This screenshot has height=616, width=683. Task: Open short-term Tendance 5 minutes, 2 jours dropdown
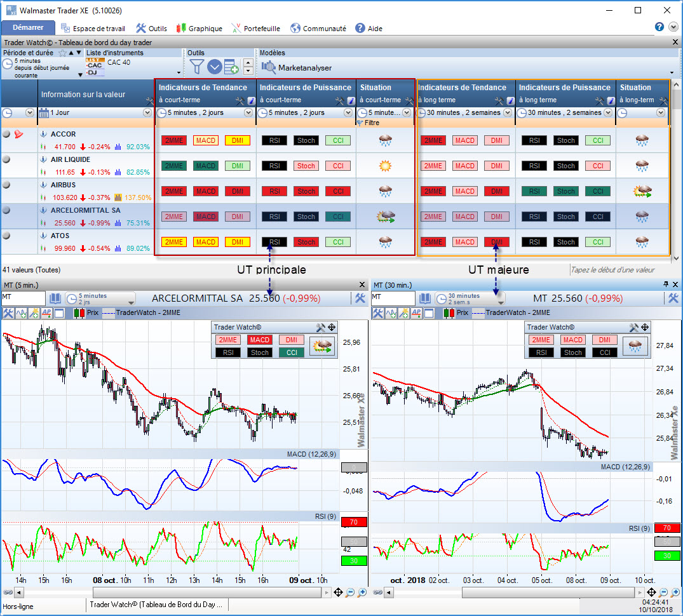click(x=248, y=113)
